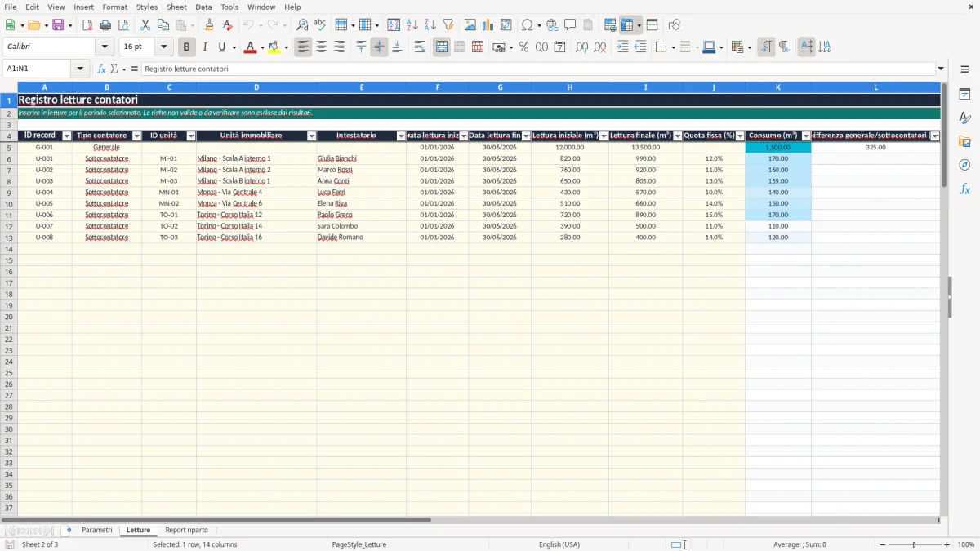Click the Increase Indent icon
980x551 pixels.
pyautogui.click(x=622, y=47)
